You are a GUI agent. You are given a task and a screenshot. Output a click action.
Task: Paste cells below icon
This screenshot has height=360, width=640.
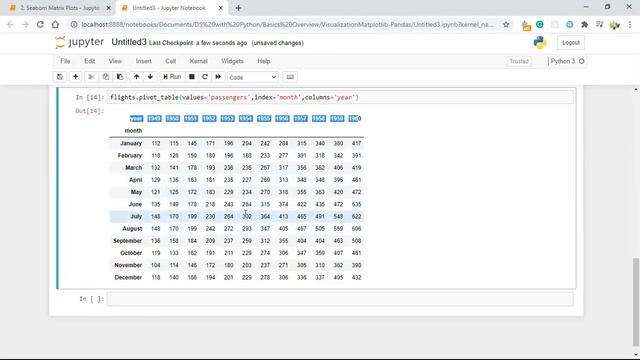point(120,77)
